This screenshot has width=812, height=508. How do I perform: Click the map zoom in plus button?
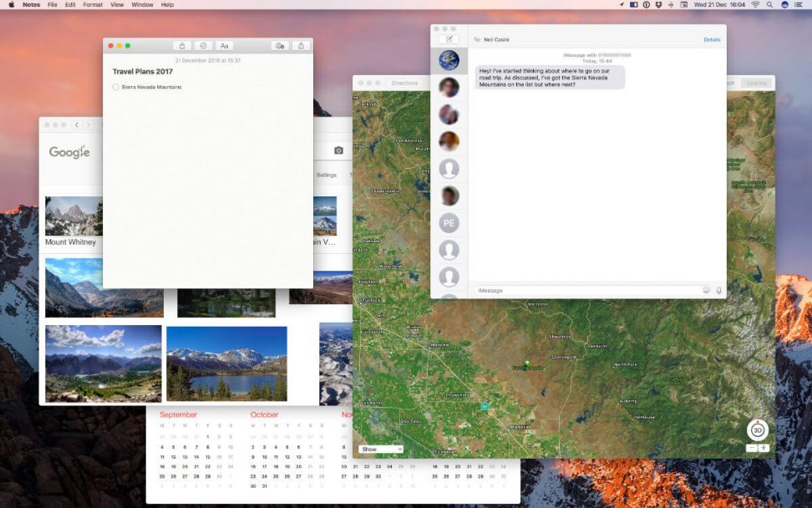764,449
